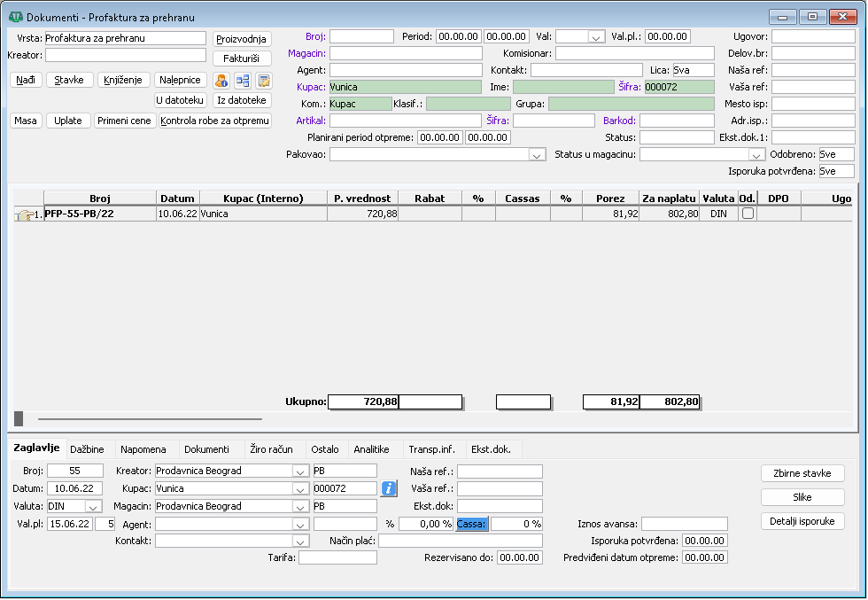
Task: Click the Magacin filter input field
Action: coord(406,54)
